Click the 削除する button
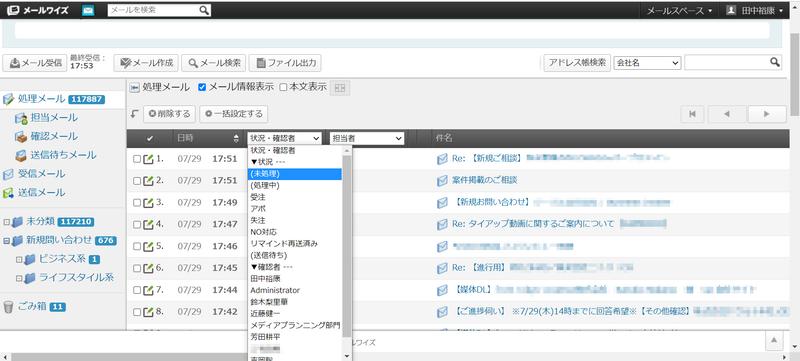This screenshot has height=361, width=800. pyautogui.click(x=169, y=114)
